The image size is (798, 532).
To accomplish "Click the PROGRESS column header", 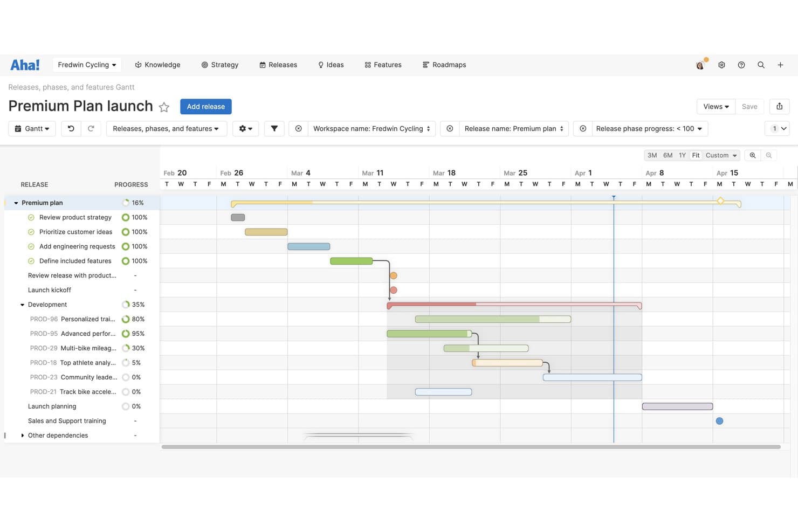I will [x=131, y=184].
